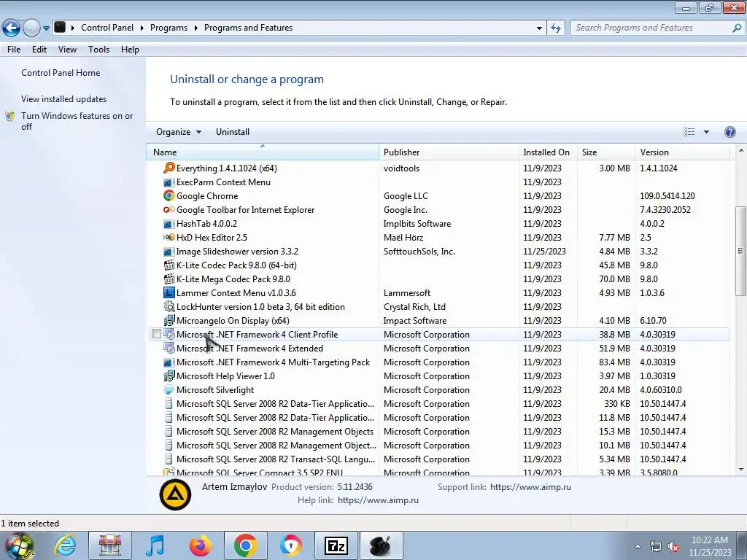The width and height of the screenshot is (747, 560).
Task: Click the AIMP logo in details pane
Action: coord(175,494)
